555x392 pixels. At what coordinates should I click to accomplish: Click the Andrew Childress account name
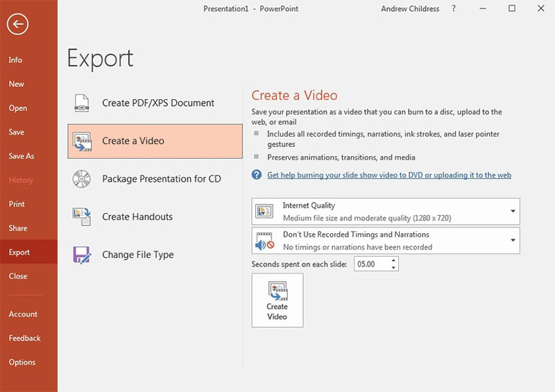[410, 9]
